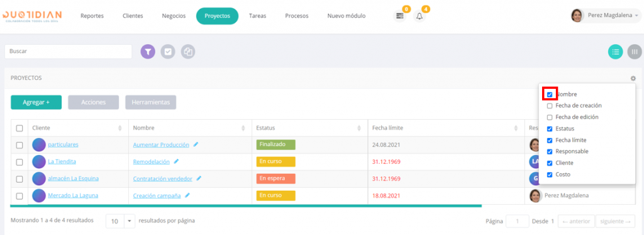The height and width of the screenshot is (235, 644).
Task: Edit Creación campaña with pencil icon
Action: click(187, 195)
